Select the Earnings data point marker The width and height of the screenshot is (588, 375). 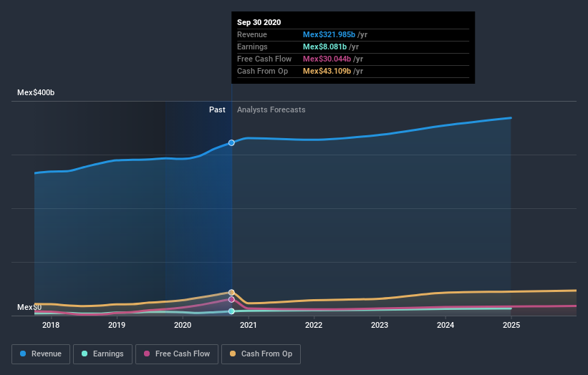(x=231, y=311)
